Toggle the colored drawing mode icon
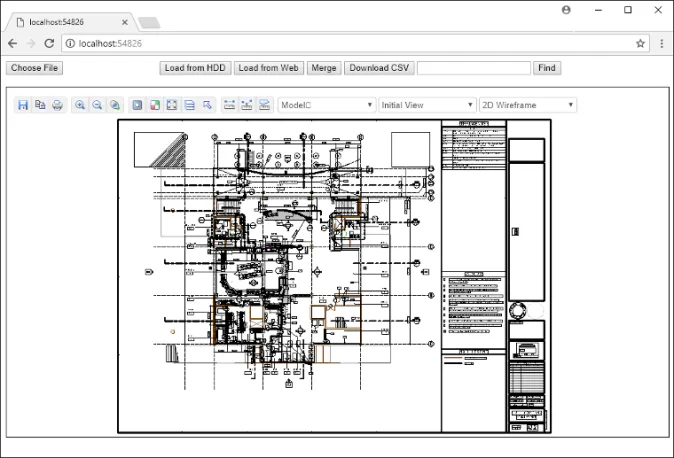The width and height of the screenshot is (674, 458). click(x=155, y=105)
